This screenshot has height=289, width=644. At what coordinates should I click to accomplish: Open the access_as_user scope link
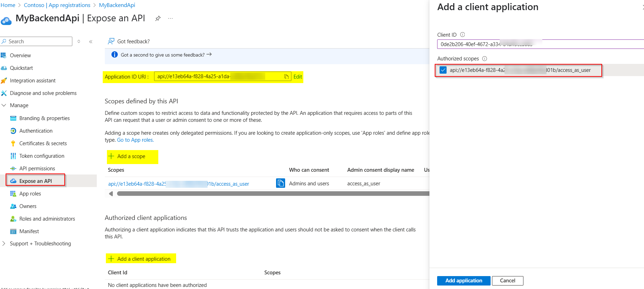click(x=179, y=184)
